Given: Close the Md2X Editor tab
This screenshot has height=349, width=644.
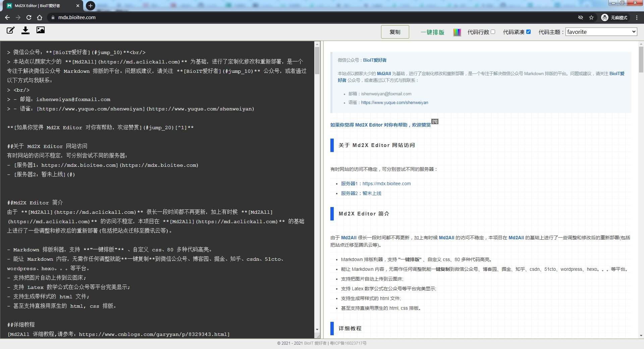Looking at the screenshot, I should 78,6.
